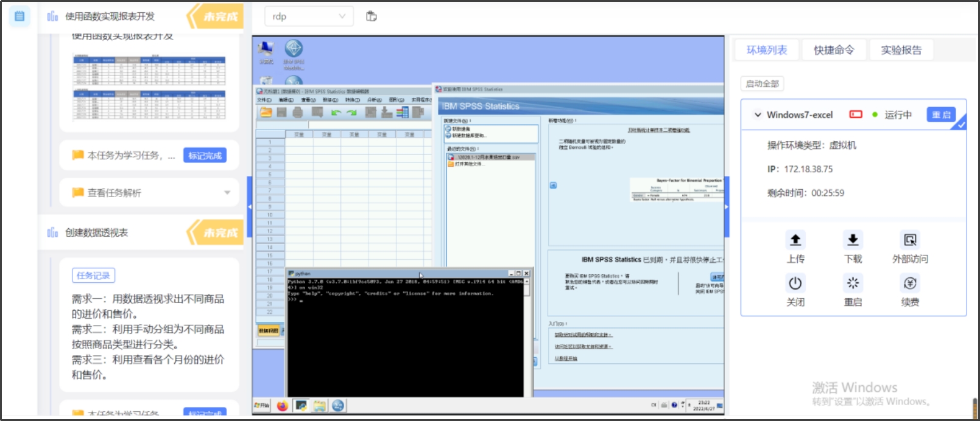Click the 下载 download icon
This screenshot has width=980, height=421.
pos(853,240)
